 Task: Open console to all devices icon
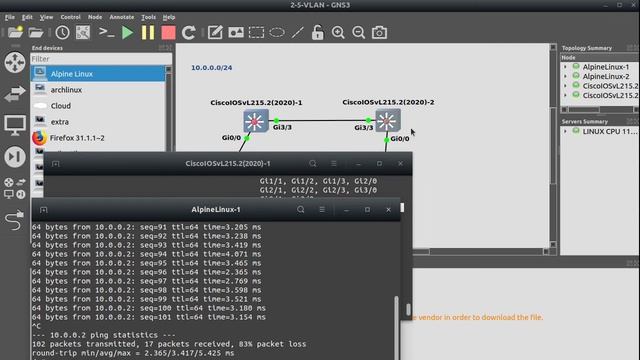click(x=106, y=32)
